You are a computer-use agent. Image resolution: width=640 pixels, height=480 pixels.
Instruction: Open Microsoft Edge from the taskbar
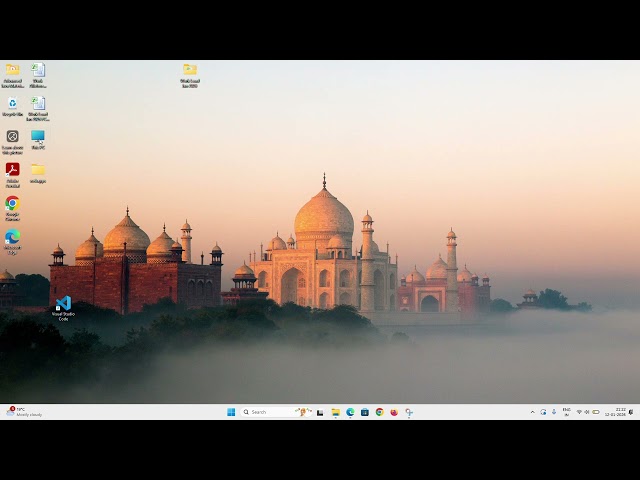tap(350, 412)
